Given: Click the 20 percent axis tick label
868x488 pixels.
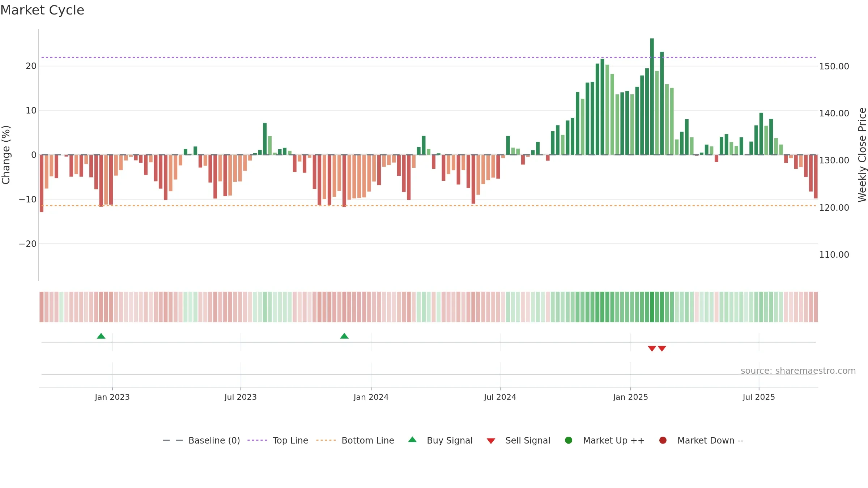Looking at the screenshot, I should coord(31,66).
